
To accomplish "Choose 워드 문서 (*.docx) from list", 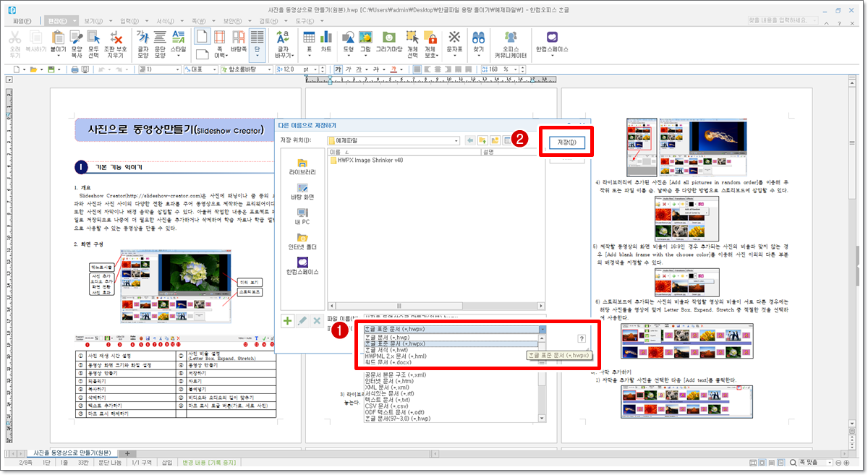I will pos(388,361).
